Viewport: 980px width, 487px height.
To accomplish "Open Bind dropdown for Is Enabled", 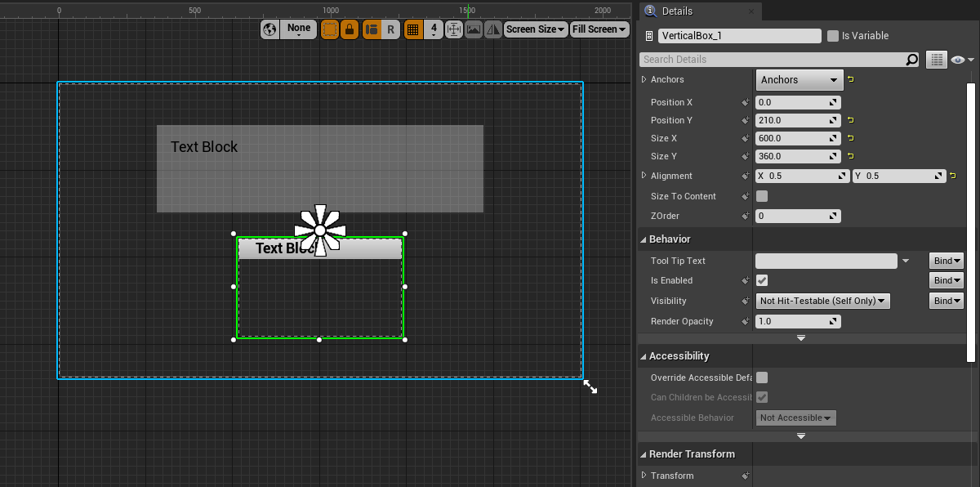I will point(947,280).
